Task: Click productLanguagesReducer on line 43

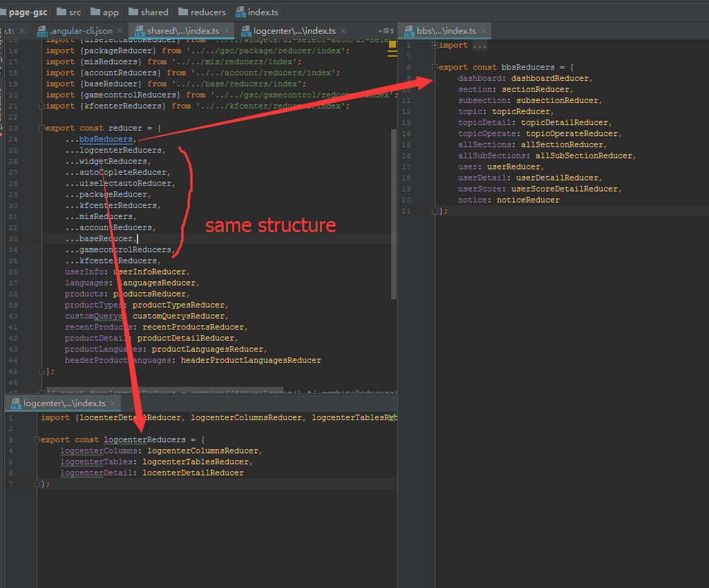Action: tap(207, 350)
